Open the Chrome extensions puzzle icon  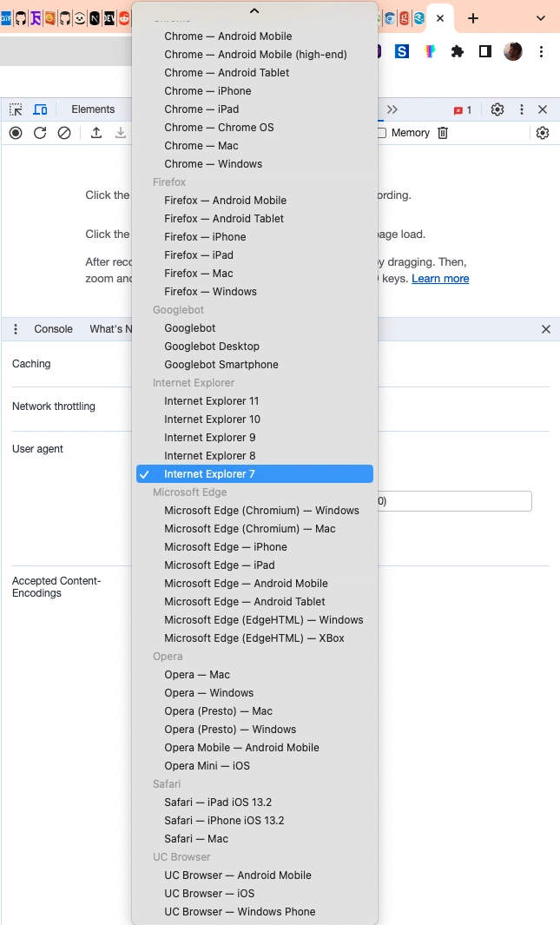pos(458,52)
